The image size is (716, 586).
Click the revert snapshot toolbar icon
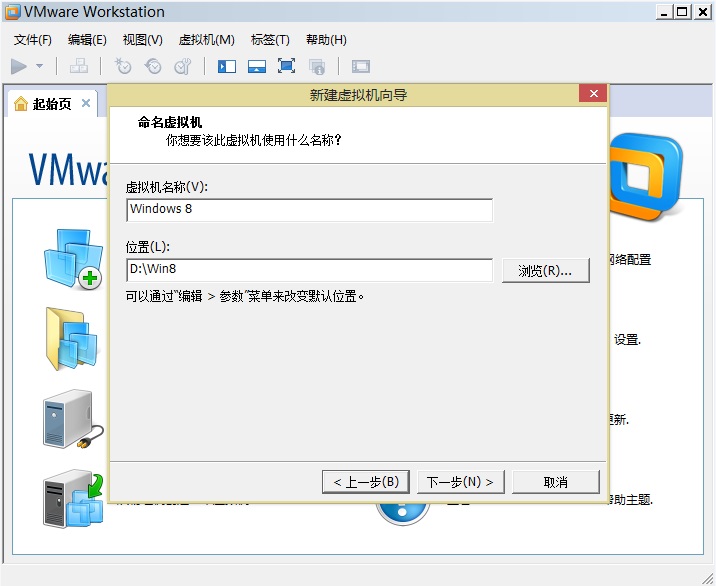[153, 66]
